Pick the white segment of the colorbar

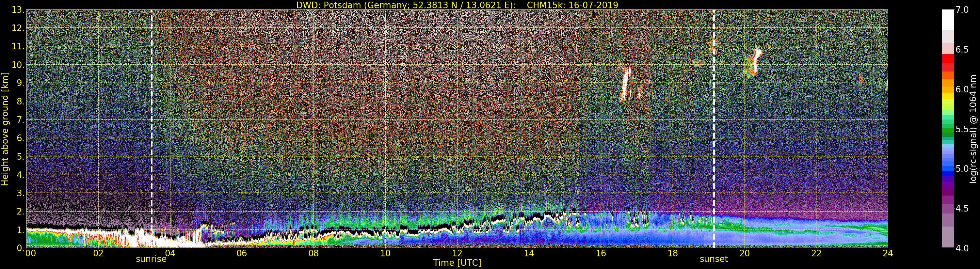(948, 20)
